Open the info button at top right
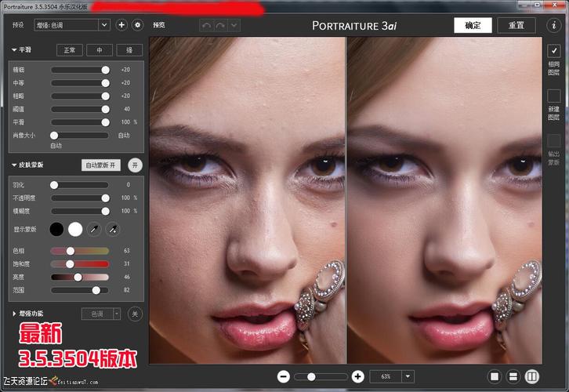This screenshot has width=569, height=392. click(554, 25)
